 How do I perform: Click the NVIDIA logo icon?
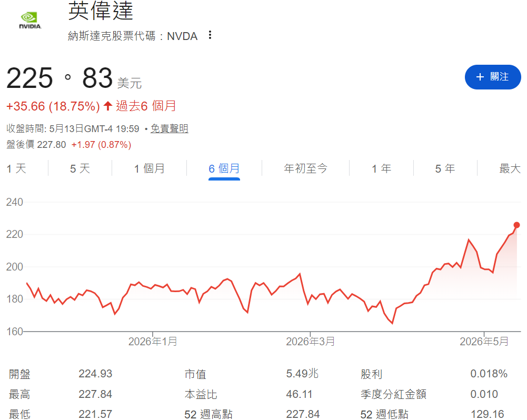tap(30, 21)
